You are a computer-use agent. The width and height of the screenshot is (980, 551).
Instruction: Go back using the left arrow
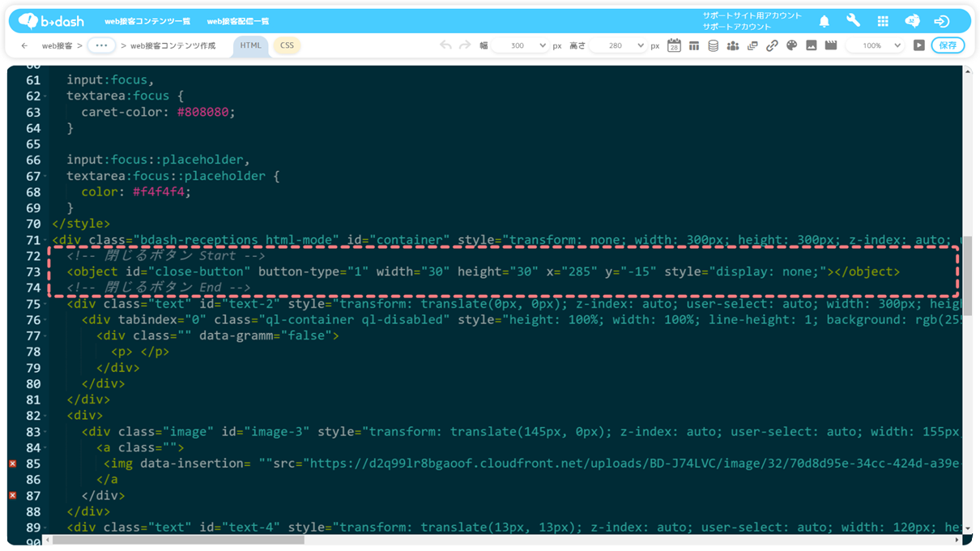pos(24,45)
